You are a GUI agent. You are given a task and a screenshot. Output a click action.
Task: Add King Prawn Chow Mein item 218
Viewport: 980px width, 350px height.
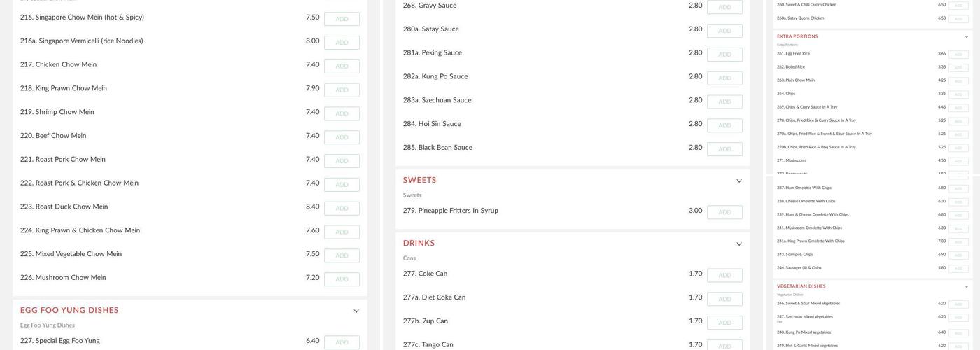pyautogui.click(x=342, y=90)
